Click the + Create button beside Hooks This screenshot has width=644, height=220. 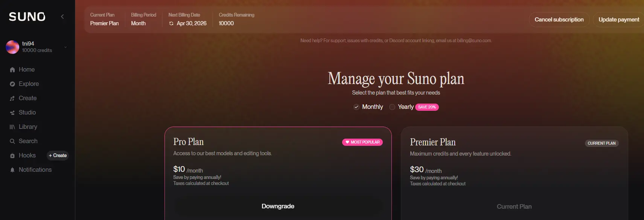click(x=58, y=156)
